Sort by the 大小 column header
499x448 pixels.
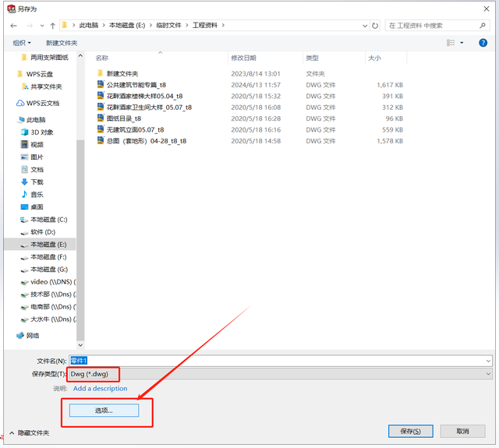[x=374, y=58]
